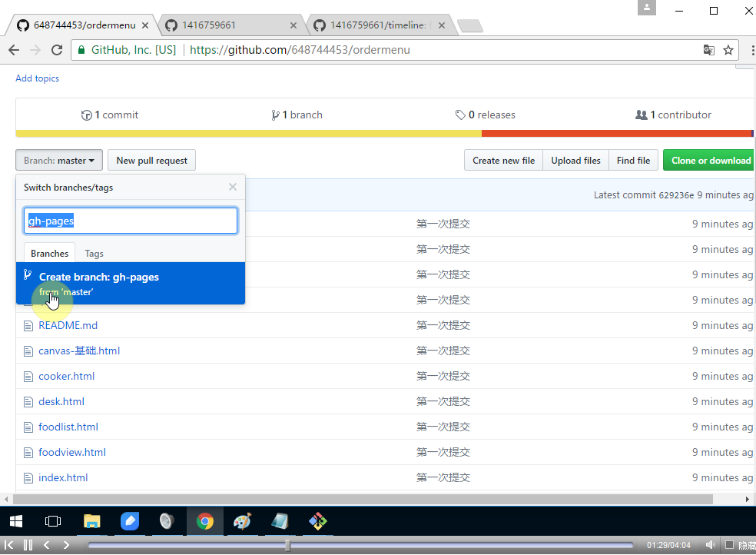Click the video progress slider handle

coord(288,545)
